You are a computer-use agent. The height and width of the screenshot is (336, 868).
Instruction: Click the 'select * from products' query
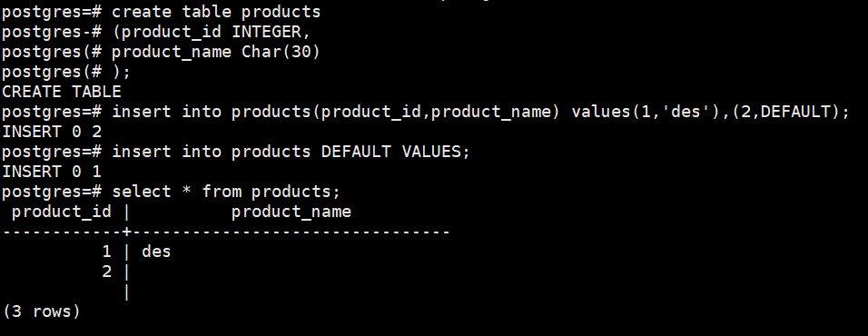(226, 192)
